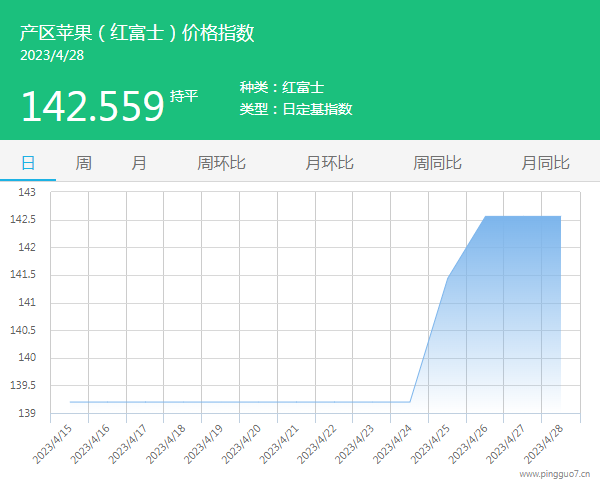Click the chart data point for 2023/4/25
Screen dimensions: 600x480
click(448, 278)
